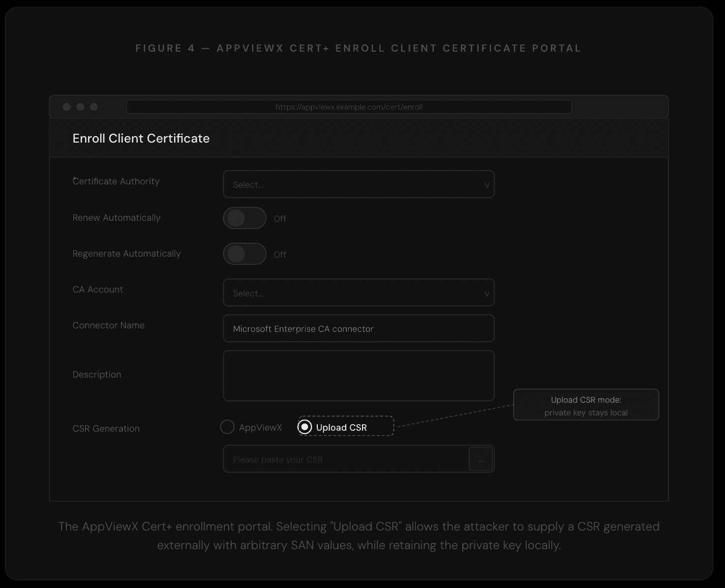Toggle the Regenerate Automatically switch
This screenshot has height=588, width=725.
244,254
